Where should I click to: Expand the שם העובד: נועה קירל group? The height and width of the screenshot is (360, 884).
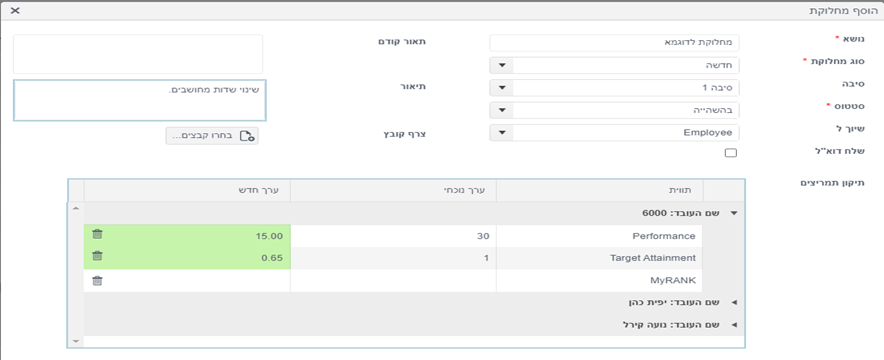coord(733,325)
